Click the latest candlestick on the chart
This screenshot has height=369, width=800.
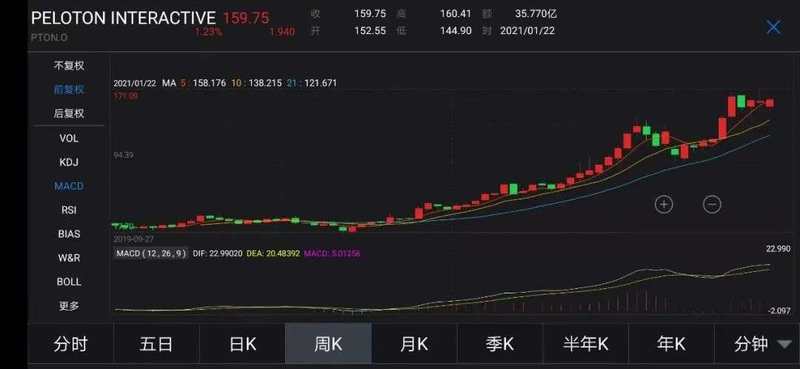tap(769, 103)
